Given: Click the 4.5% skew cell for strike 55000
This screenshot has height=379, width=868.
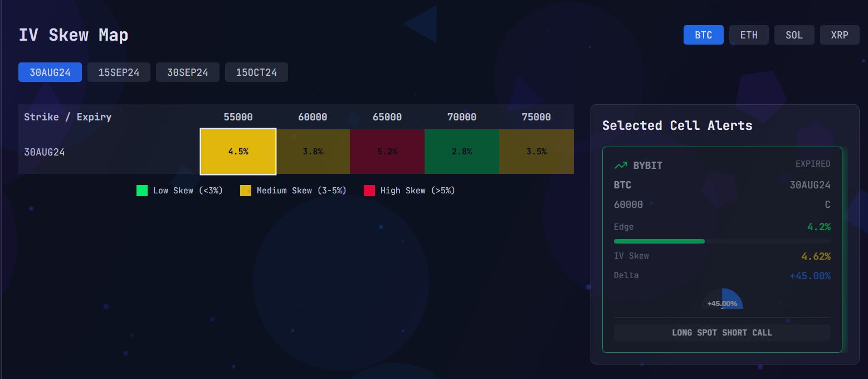Looking at the screenshot, I should 238,152.
